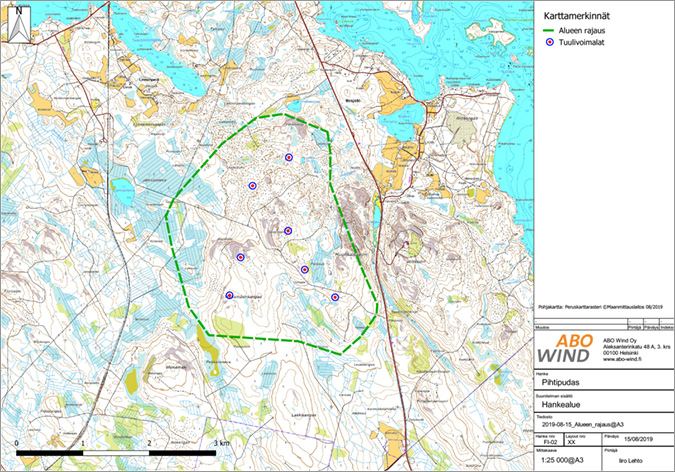Image resolution: width=675 pixels, height=472 pixels.
Task: Click the project name 'Pihtipudas'
Action: pos(560,382)
